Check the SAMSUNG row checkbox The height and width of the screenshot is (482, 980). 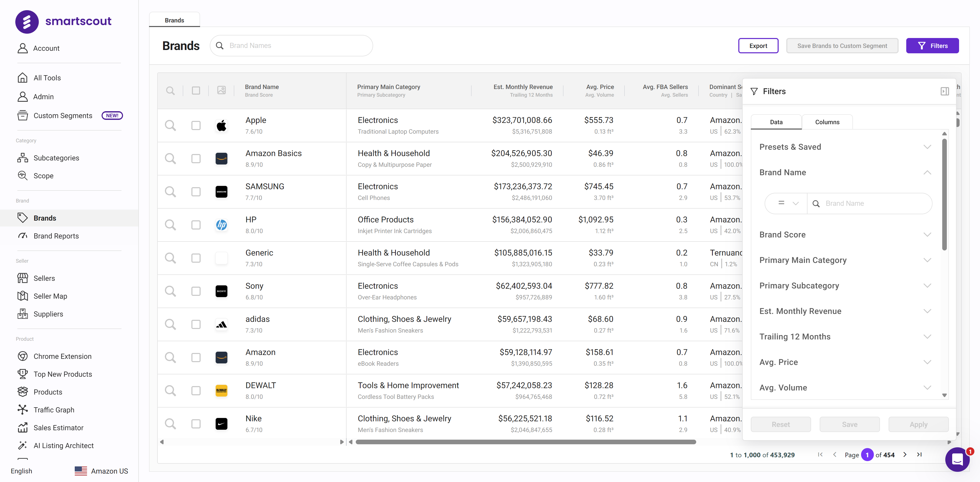195,192
